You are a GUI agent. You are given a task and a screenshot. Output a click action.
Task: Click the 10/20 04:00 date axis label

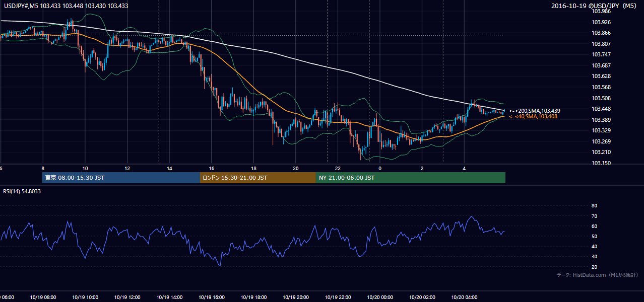464,297
